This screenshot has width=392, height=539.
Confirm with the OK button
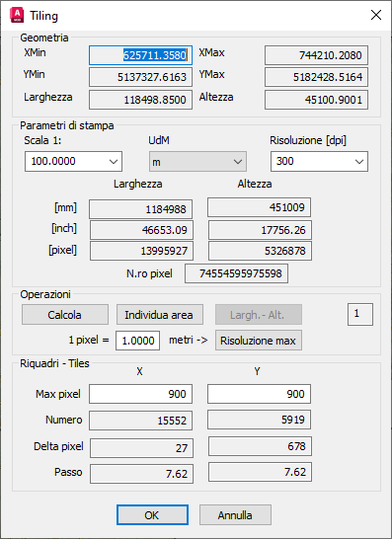pos(152,515)
